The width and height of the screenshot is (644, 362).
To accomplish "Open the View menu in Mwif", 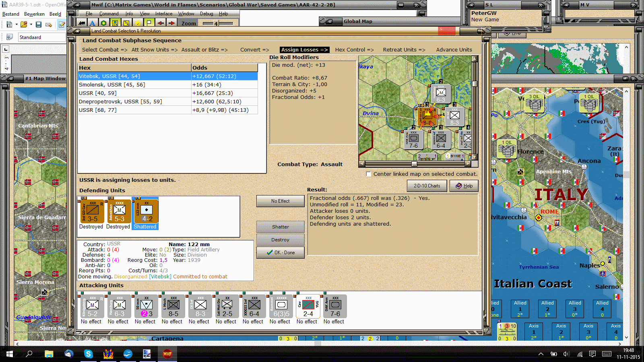I will click(x=144, y=14).
